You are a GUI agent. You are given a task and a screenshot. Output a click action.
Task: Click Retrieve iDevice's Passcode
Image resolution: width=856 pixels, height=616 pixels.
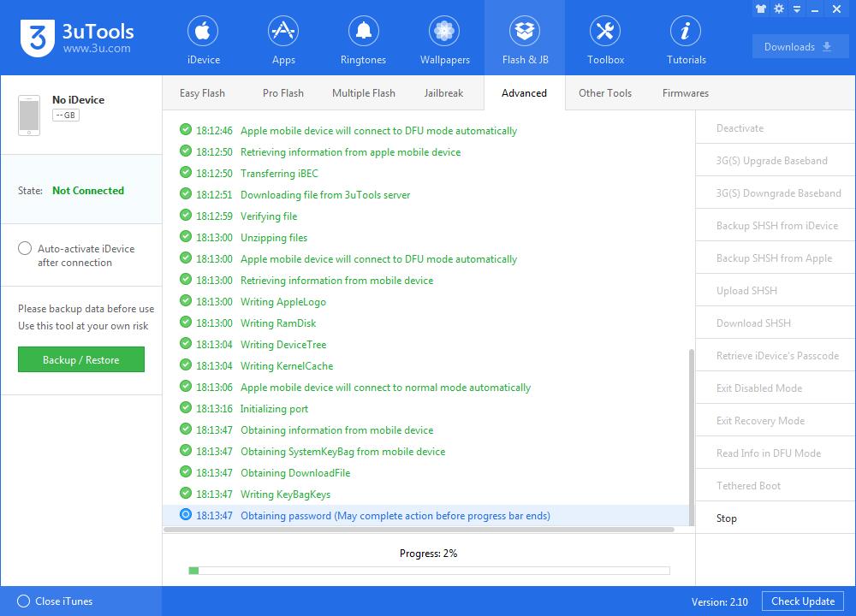[x=776, y=355]
